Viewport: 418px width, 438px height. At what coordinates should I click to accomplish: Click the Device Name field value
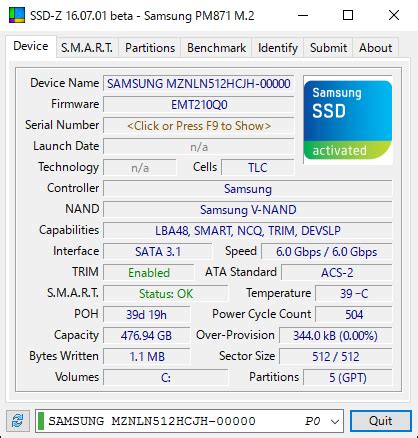tap(199, 84)
